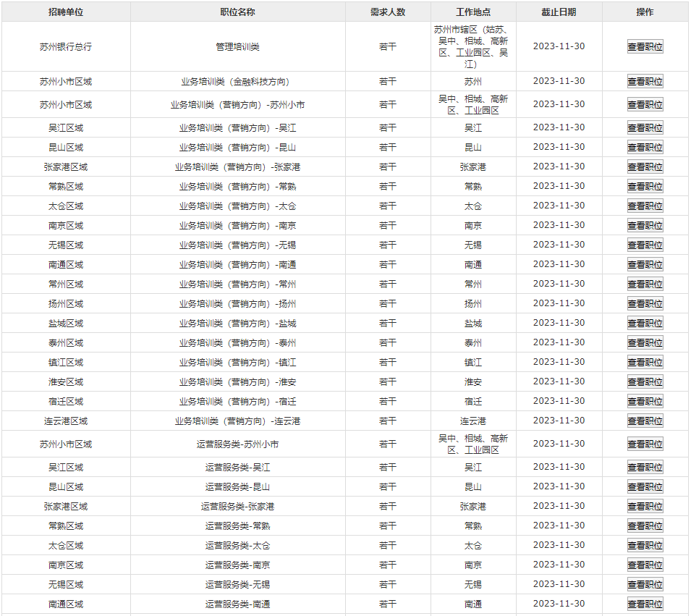View 运营服务类-常熟 using 查看职位

[645, 526]
